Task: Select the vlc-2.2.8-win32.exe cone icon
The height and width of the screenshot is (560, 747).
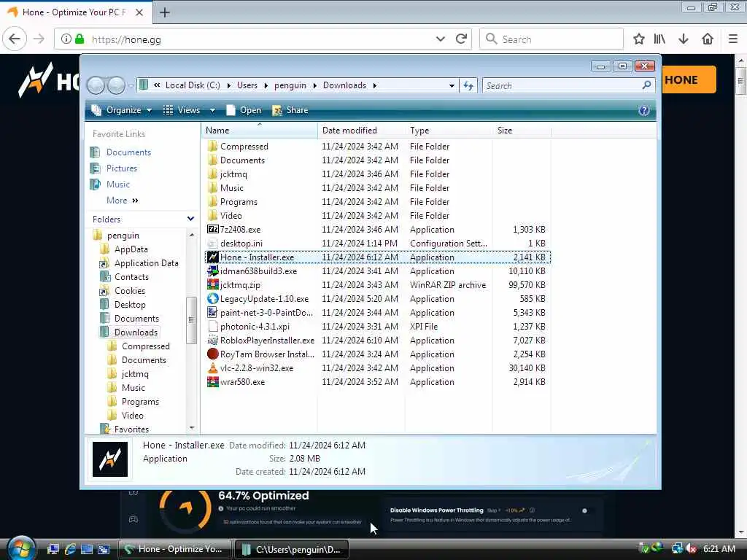Action: coord(212,367)
